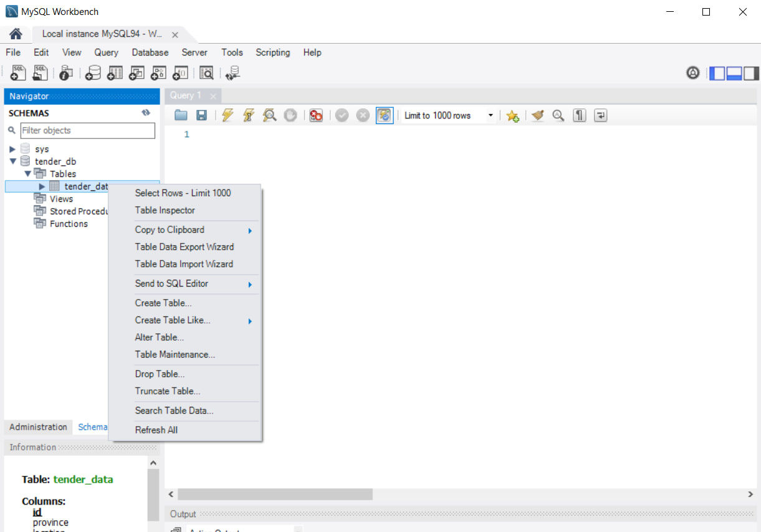Open an SQL script file in new tab
This screenshot has width=761, height=532.
tap(41, 73)
